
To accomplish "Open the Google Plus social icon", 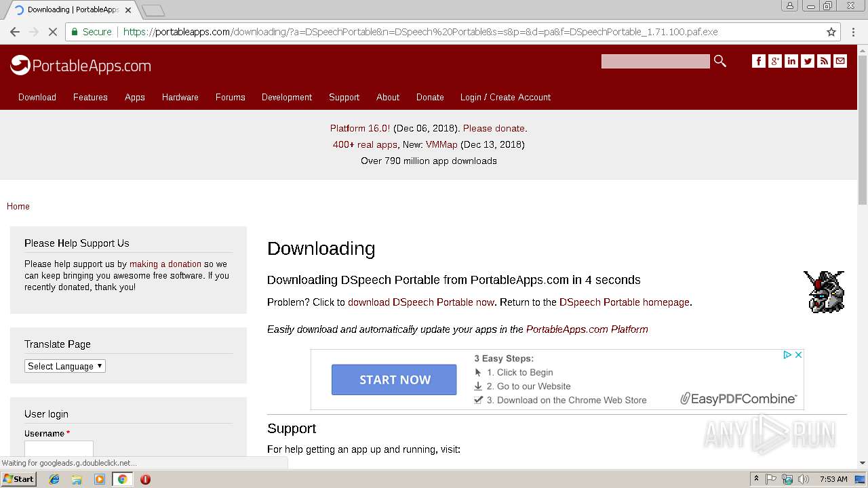I will (775, 61).
